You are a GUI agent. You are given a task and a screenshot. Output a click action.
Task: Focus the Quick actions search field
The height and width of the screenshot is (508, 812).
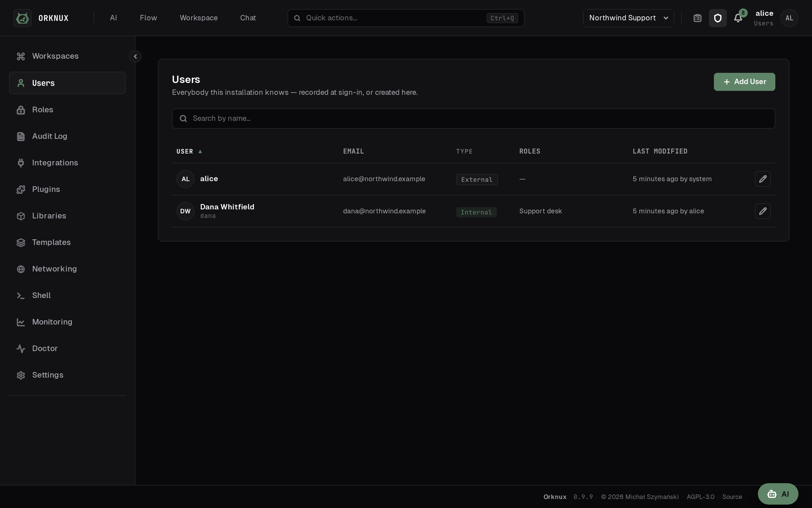tap(406, 18)
